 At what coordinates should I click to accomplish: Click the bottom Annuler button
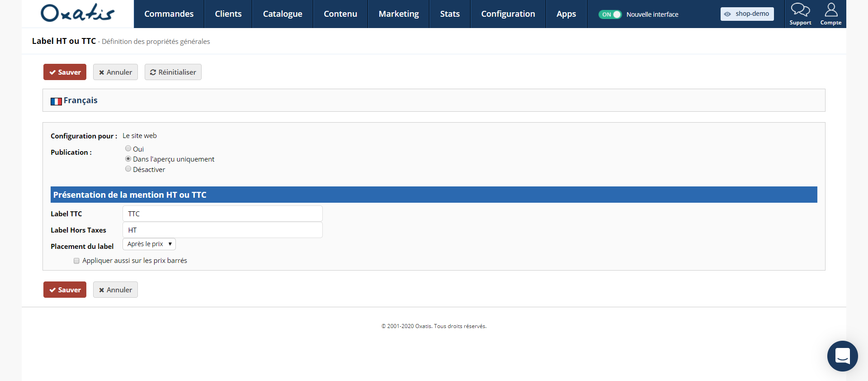pos(115,290)
